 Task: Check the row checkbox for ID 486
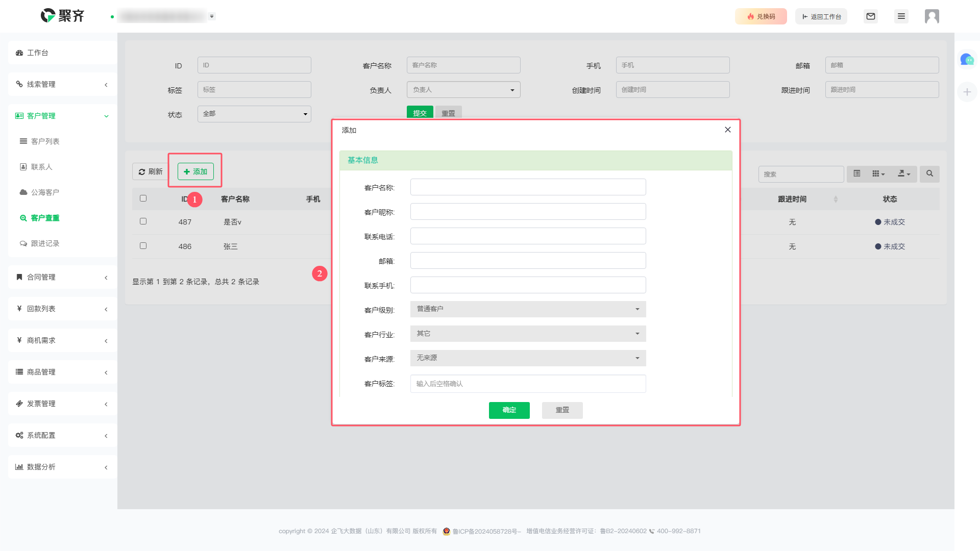(x=143, y=245)
